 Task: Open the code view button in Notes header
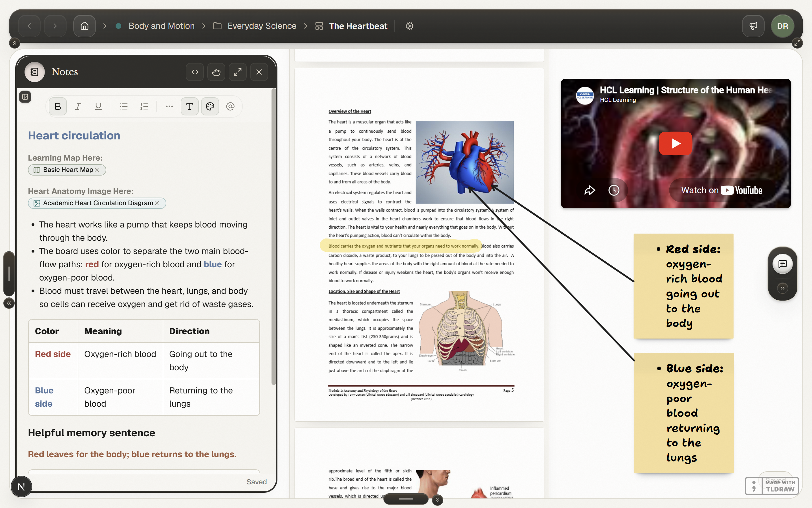(x=195, y=72)
